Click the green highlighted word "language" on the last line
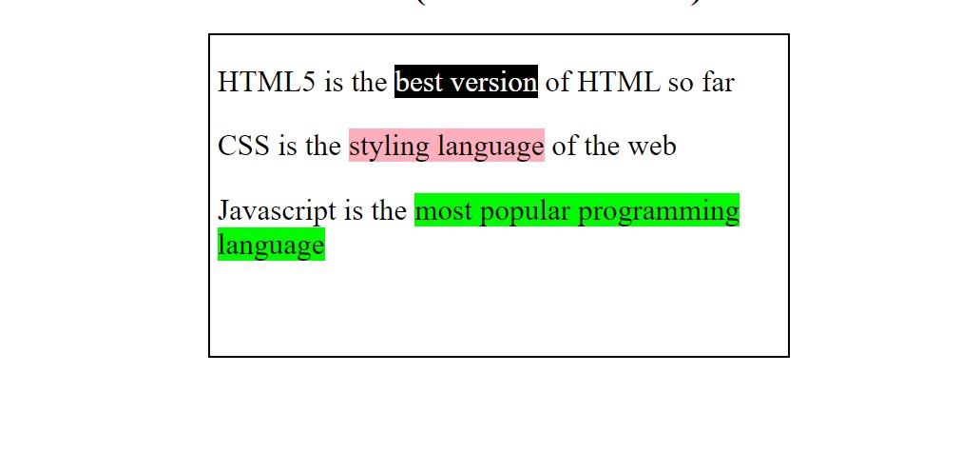The image size is (980, 471). pos(271,245)
